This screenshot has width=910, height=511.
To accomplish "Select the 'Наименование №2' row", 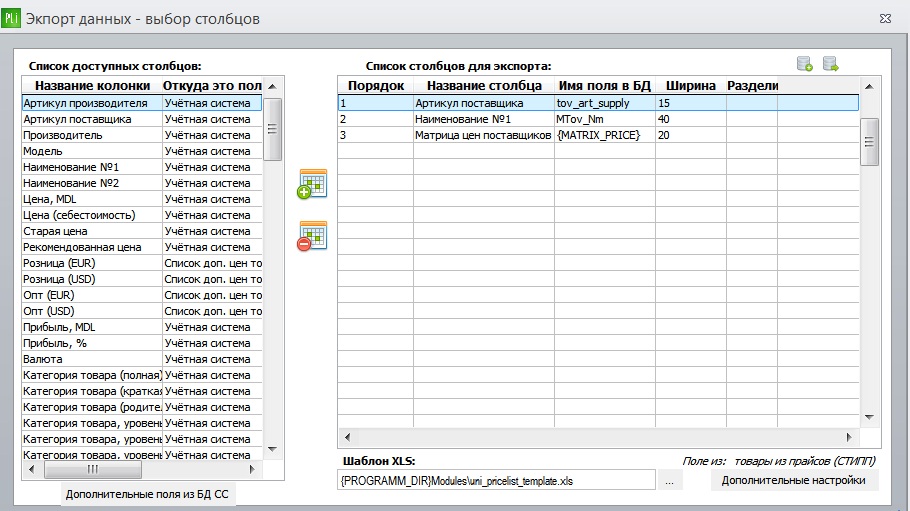I will 142,183.
